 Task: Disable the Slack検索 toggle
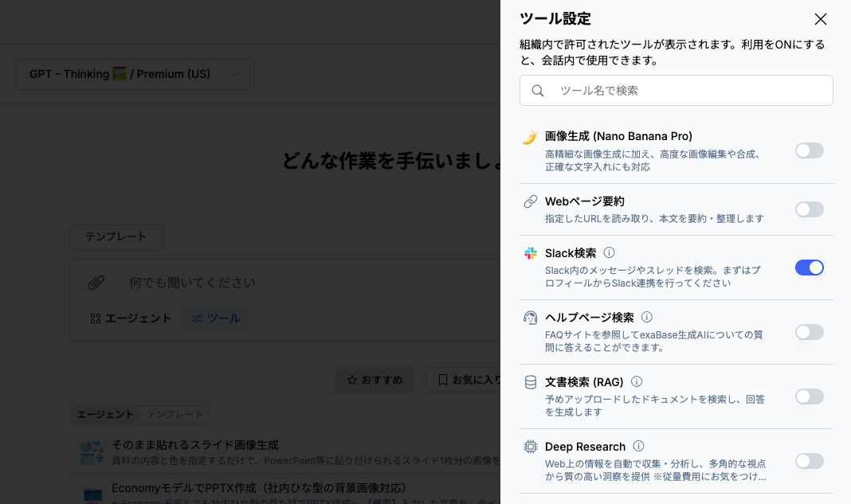pos(810,268)
